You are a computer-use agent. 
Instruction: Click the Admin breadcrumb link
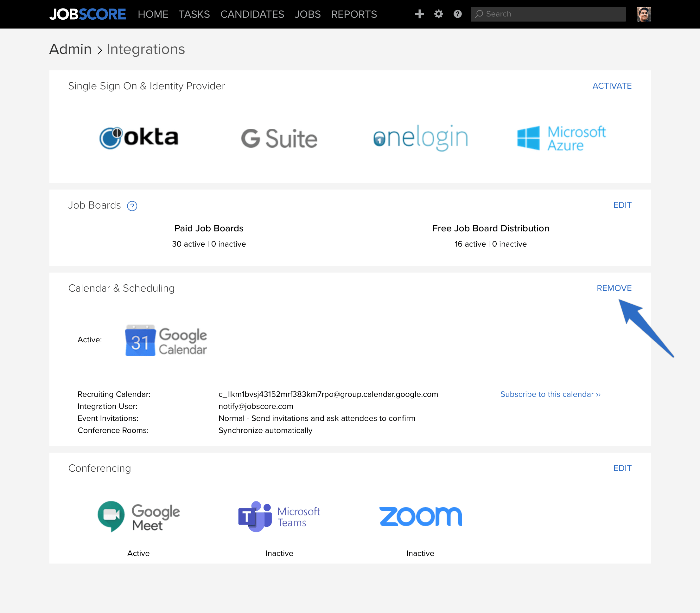(70, 49)
